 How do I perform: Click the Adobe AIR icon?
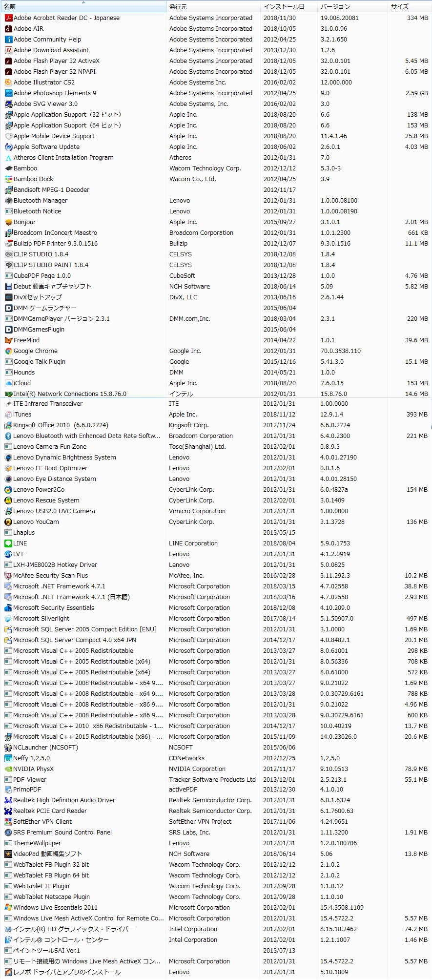point(8,28)
